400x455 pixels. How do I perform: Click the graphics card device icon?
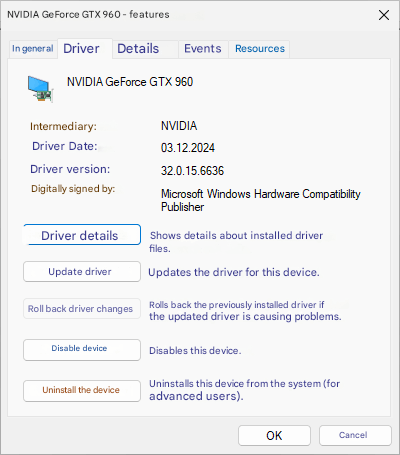[40, 88]
